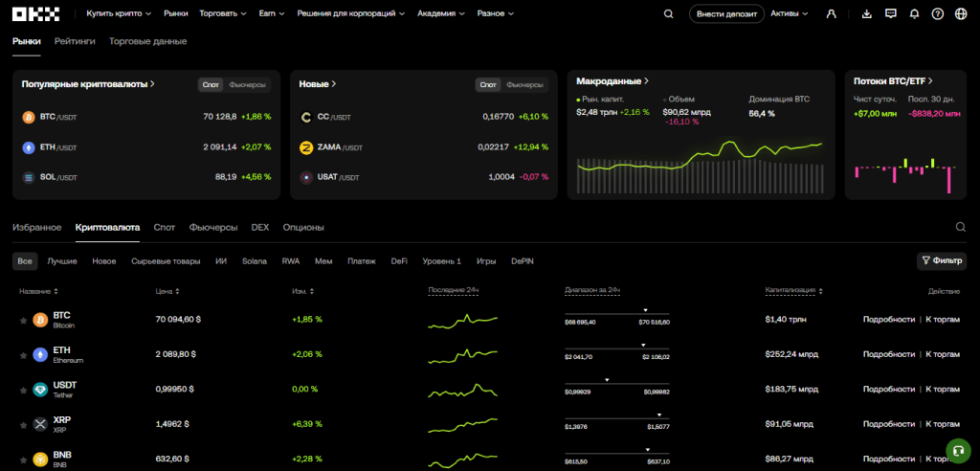Image resolution: width=980 pixels, height=471 pixels.
Task: Open the Опционы tab
Action: point(303,227)
